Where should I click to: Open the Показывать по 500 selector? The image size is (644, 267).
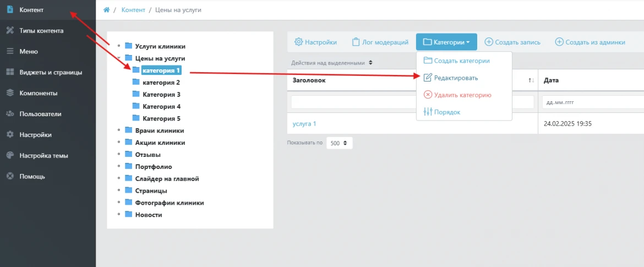click(x=339, y=143)
